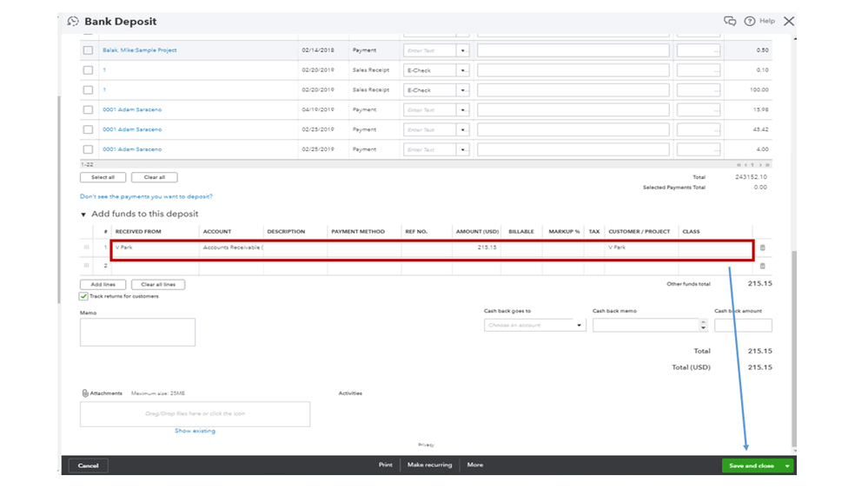Click the Save and close button
The image size is (868, 488).
[752, 466]
